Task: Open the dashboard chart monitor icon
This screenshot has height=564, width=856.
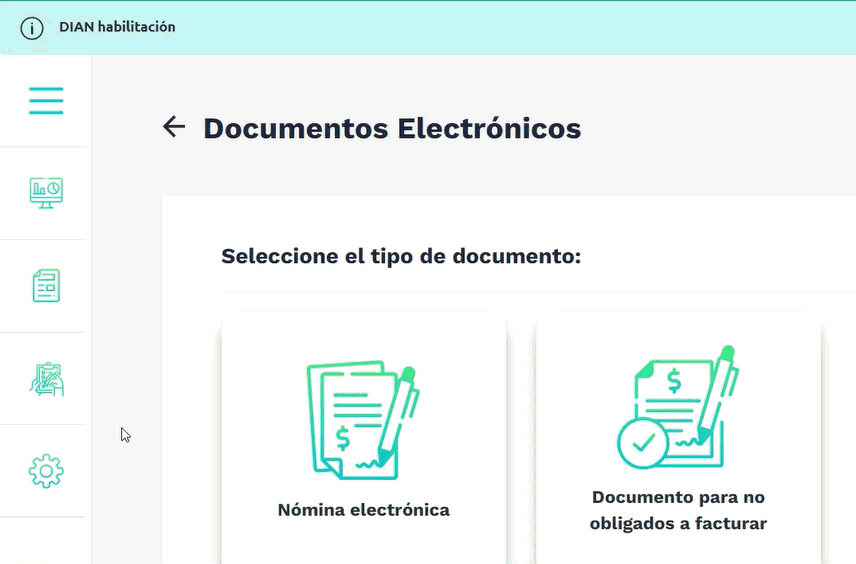Action: click(46, 193)
